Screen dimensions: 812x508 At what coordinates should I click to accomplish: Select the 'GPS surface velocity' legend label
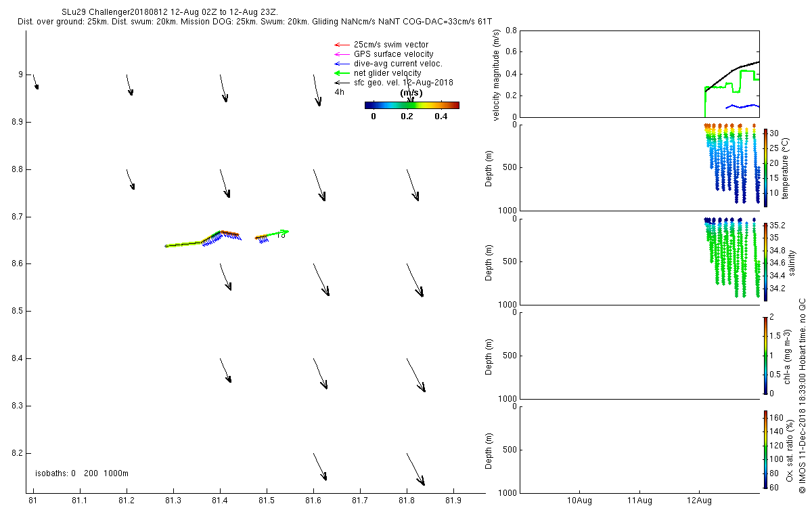point(394,54)
